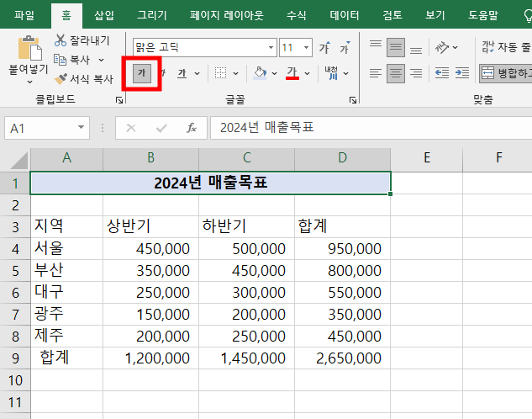This screenshot has height=419, width=532.
Task: Select column E header
Action: pos(427,158)
